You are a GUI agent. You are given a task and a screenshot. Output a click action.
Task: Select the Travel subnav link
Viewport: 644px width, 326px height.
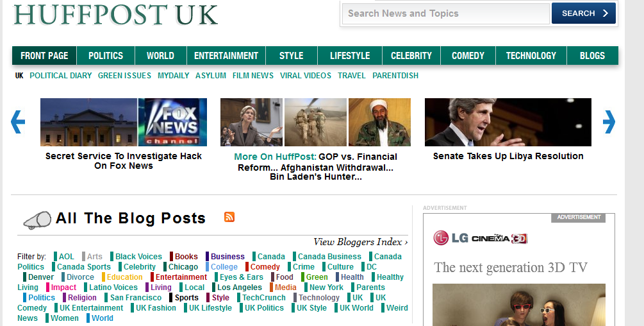(x=352, y=76)
